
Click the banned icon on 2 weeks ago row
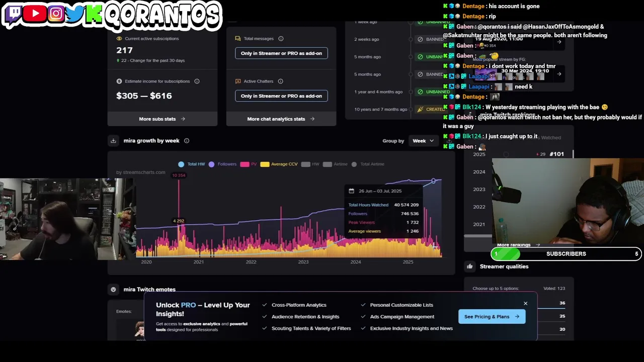click(x=420, y=39)
